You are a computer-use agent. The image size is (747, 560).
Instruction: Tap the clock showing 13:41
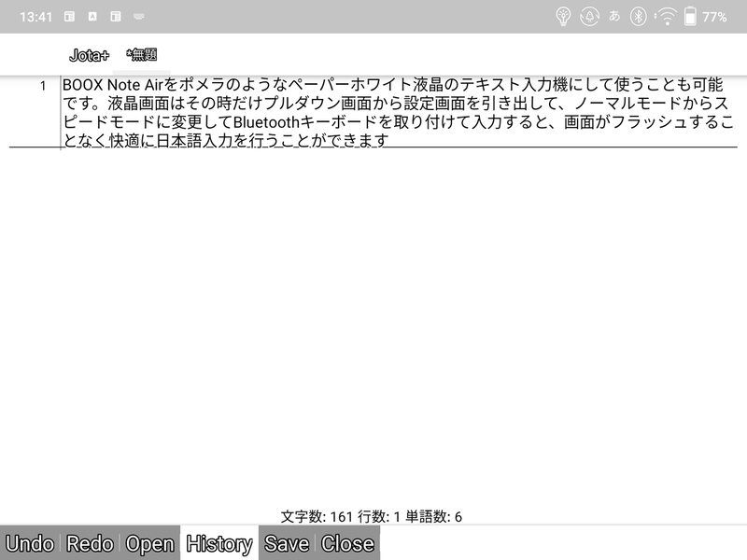[x=35, y=17]
